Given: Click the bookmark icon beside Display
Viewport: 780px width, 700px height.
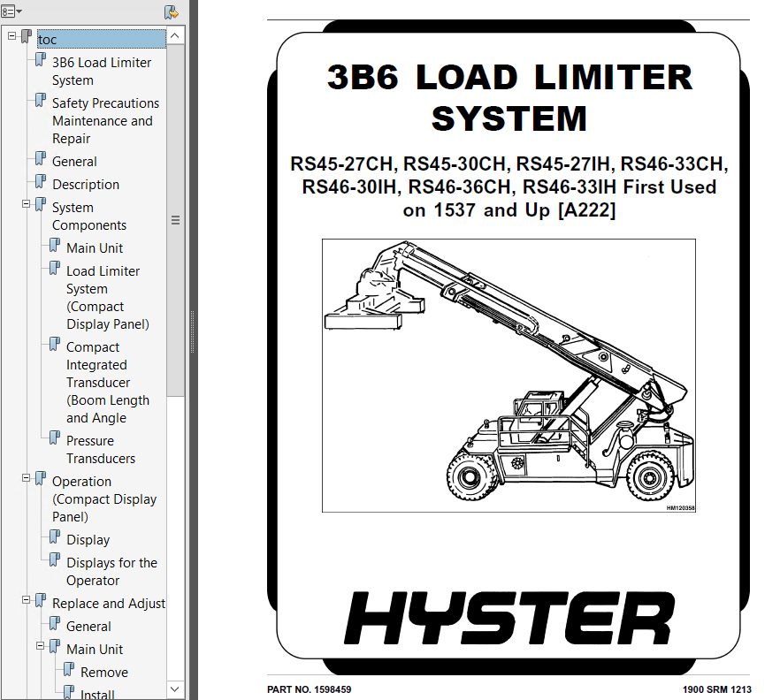Looking at the screenshot, I should (55, 538).
